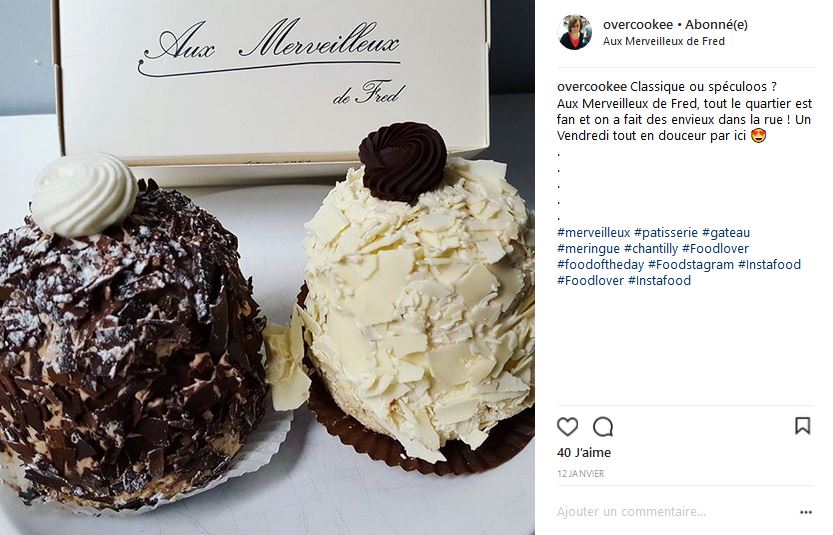The width and height of the screenshot is (833, 535).
Task: Open the #chantilly hashtag
Action: (x=651, y=249)
